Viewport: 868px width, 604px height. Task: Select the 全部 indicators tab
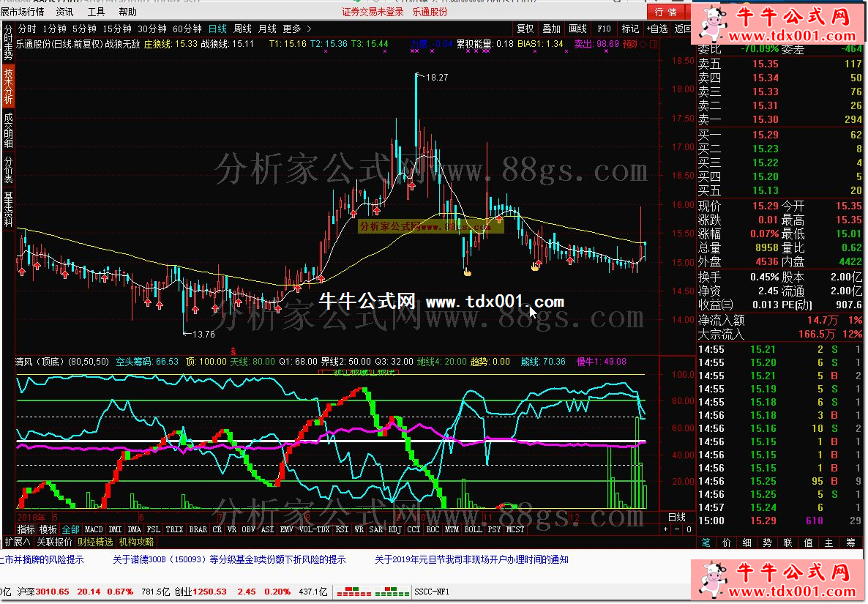[70, 529]
